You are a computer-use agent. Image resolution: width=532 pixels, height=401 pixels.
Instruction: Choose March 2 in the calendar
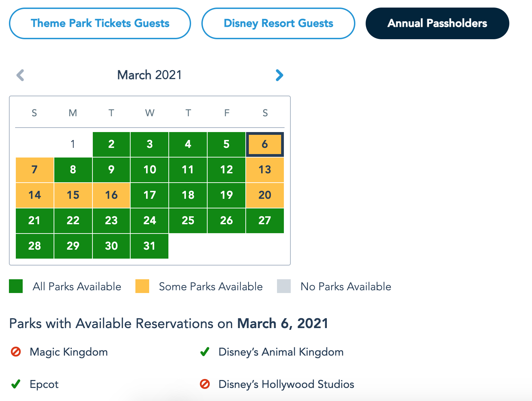pos(111,144)
